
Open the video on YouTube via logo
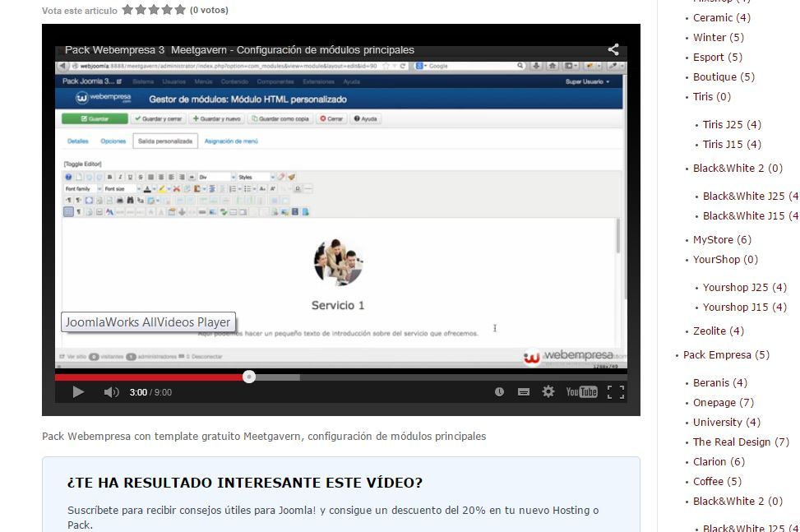tap(581, 391)
